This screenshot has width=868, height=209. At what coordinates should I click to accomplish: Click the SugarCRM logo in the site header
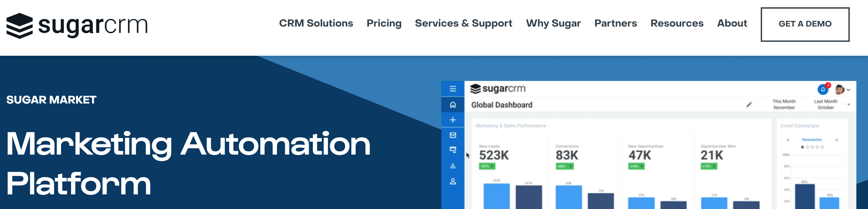tap(77, 26)
